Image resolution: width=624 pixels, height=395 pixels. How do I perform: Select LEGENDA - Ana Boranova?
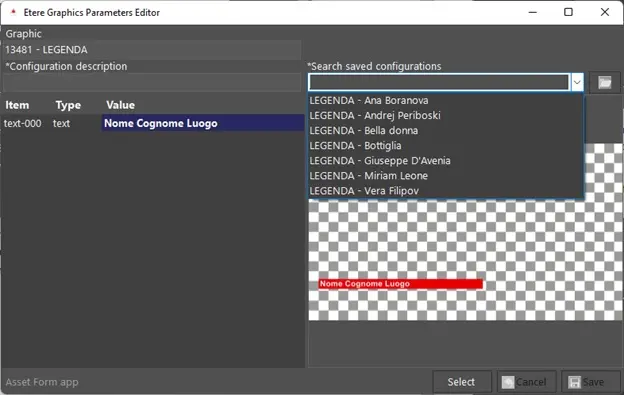coord(446,101)
